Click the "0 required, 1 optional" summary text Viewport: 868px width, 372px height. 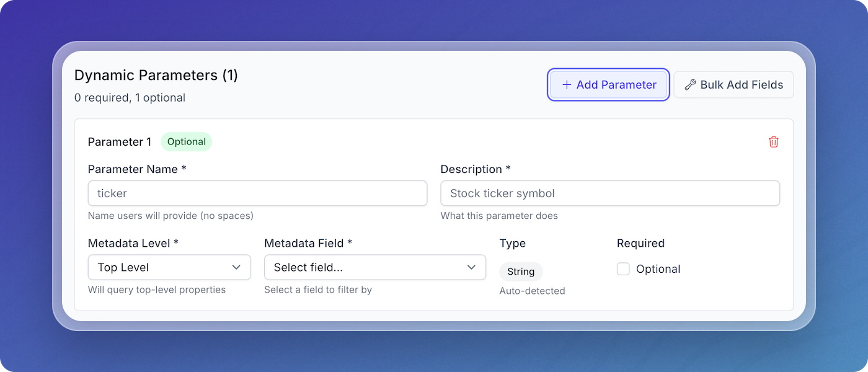pos(130,98)
